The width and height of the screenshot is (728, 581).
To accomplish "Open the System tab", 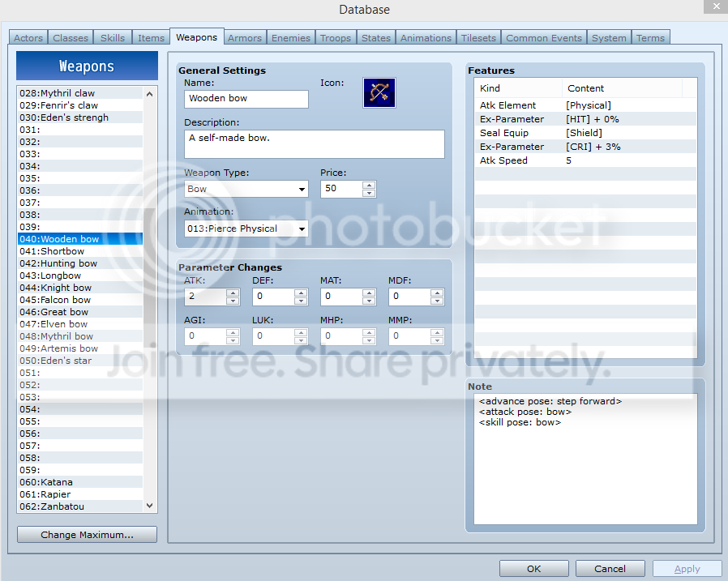I will 609,38.
